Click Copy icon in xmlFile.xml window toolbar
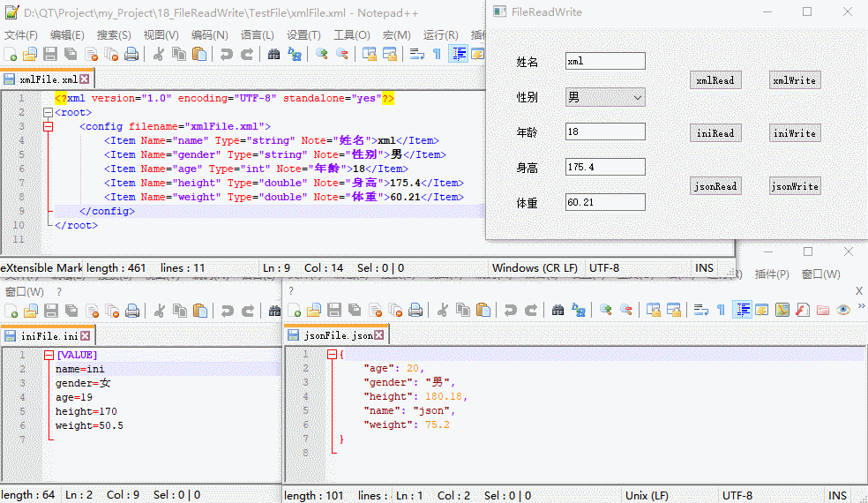Viewport: 868px width, 503px height. [x=179, y=54]
